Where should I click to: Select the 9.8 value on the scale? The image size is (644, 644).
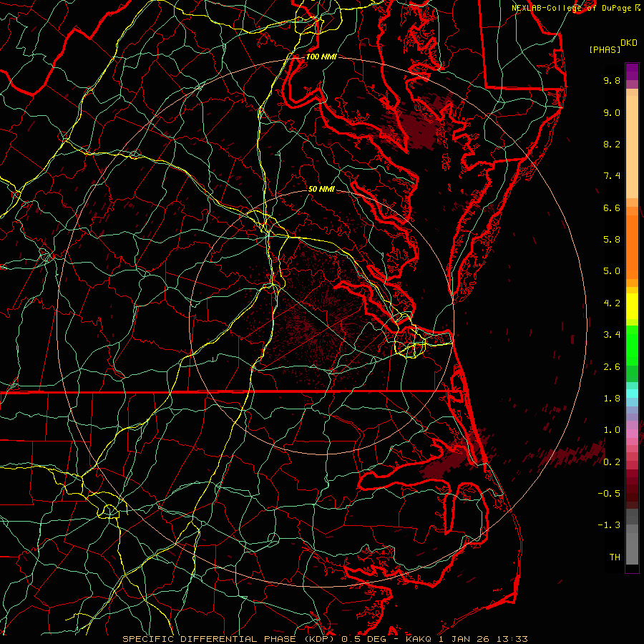point(612,80)
